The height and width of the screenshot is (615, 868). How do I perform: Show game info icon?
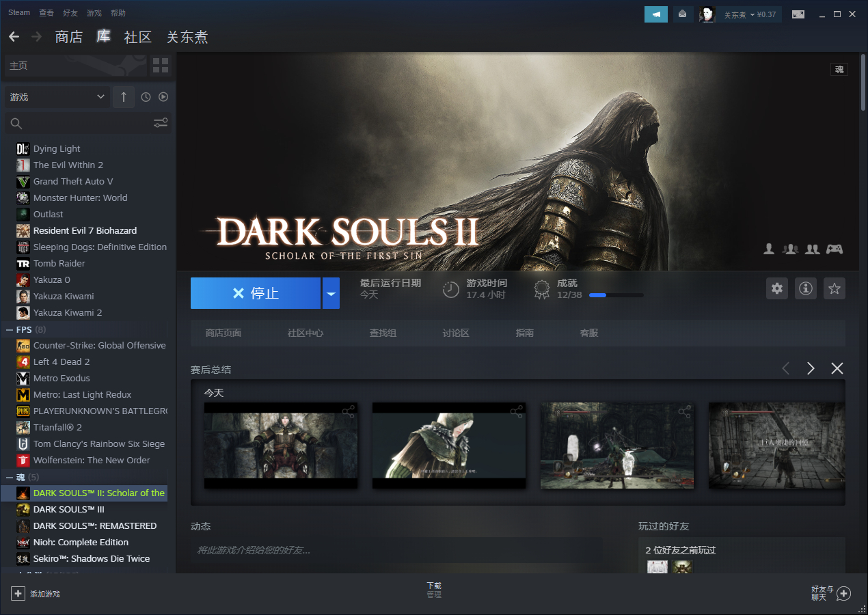pos(806,288)
